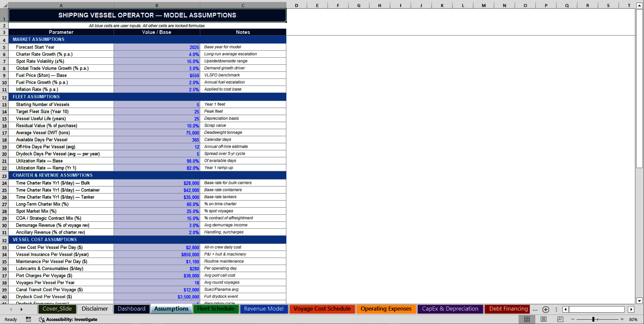
Task: Zoom out using the minus icon
Action: coord(573,319)
